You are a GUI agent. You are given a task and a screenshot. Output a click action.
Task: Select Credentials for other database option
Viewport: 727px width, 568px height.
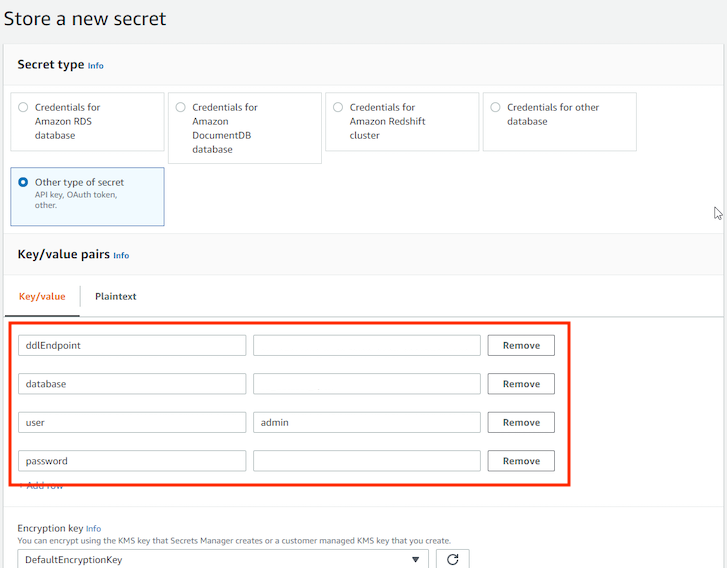point(495,107)
